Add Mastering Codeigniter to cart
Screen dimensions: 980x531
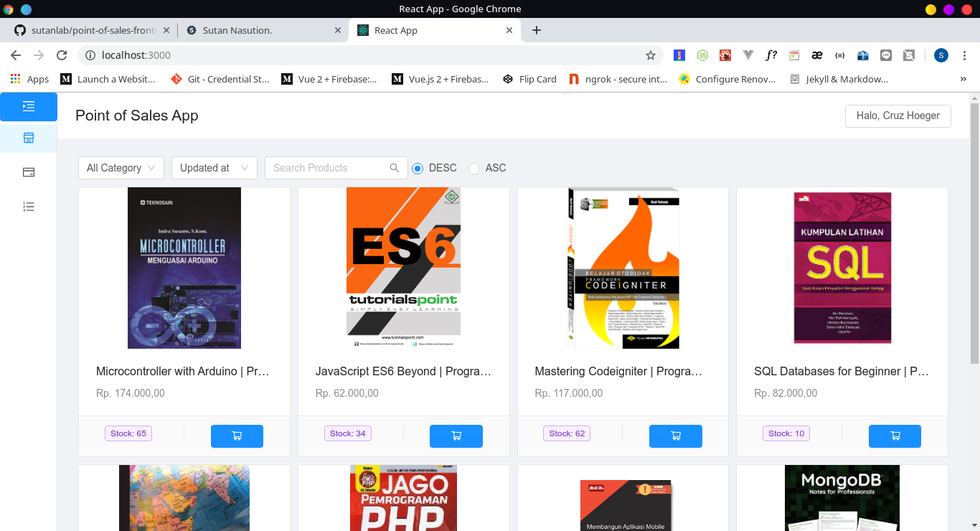click(x=676, y=436)
